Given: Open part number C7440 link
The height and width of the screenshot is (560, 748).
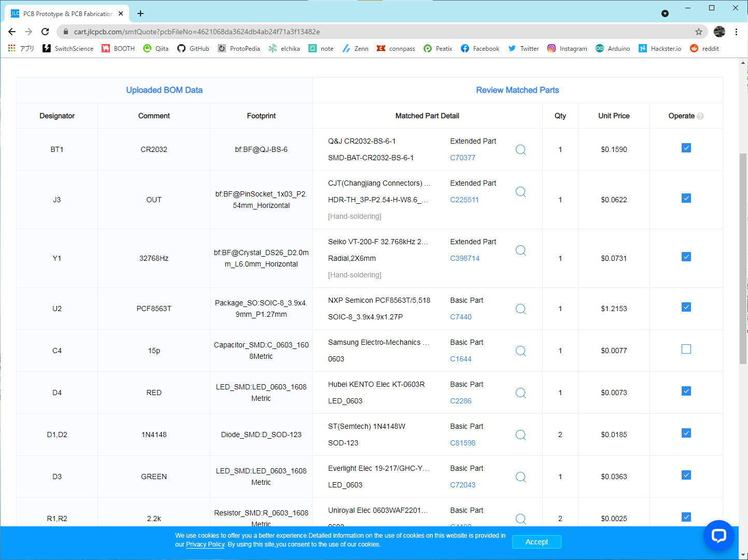Looking at the screenshot, I should pyautogui.click(x=461, y=317).
